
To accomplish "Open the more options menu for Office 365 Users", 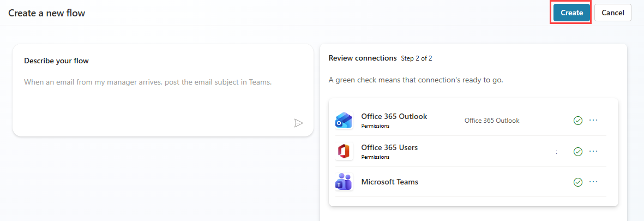I will click(593, 151).
